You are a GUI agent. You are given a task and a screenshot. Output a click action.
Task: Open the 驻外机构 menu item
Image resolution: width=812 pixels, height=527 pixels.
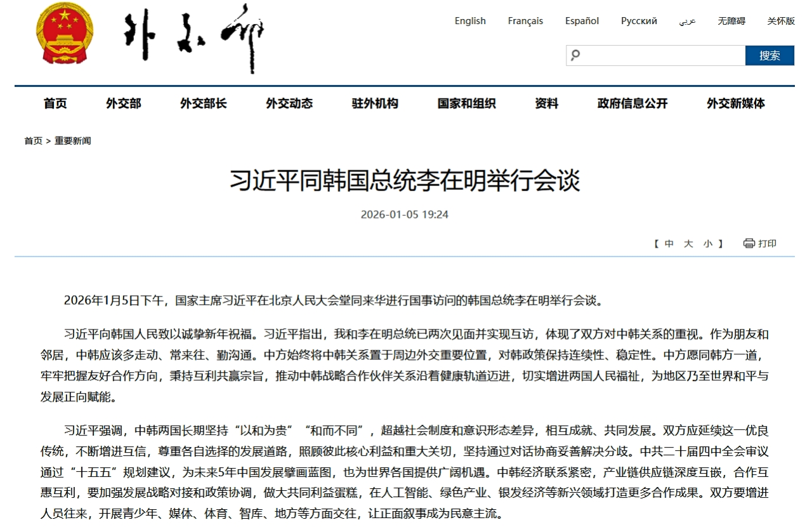point(375,103)
